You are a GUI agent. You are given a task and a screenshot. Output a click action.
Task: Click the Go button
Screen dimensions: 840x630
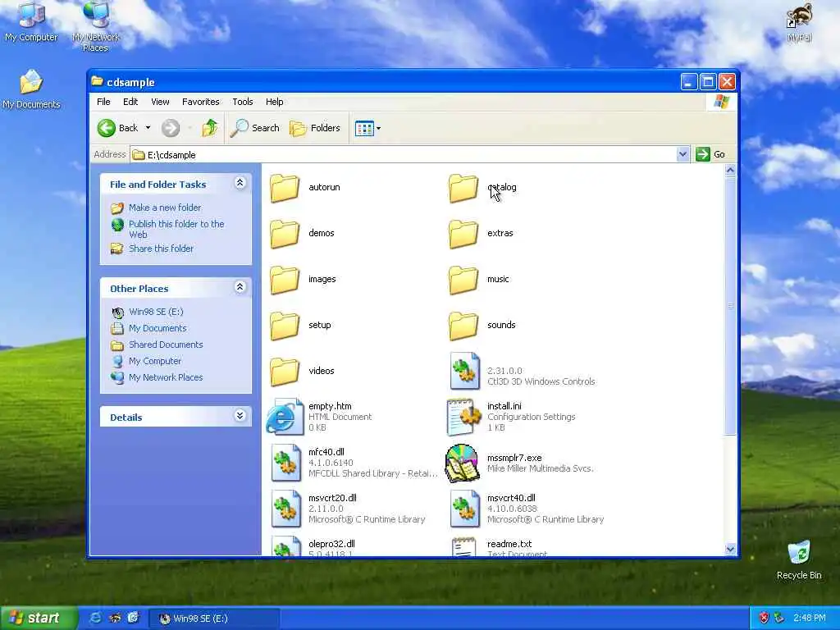pos(711,154)
